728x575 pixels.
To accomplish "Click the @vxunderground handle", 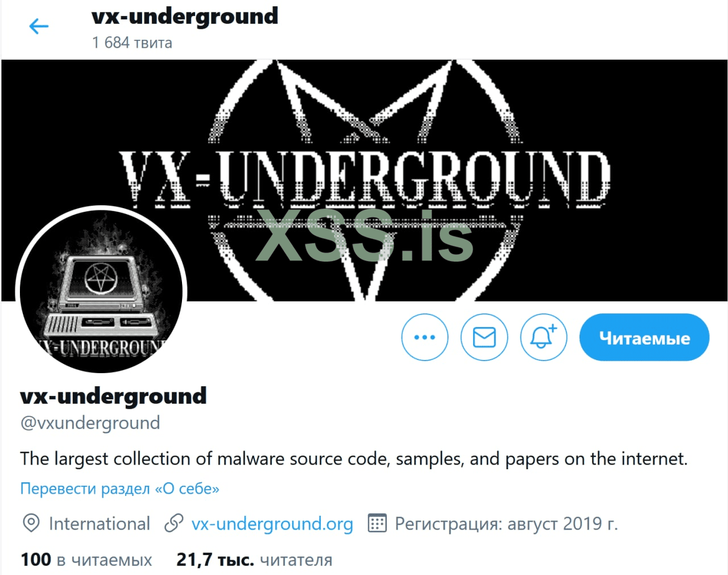I will pos(90,423).
